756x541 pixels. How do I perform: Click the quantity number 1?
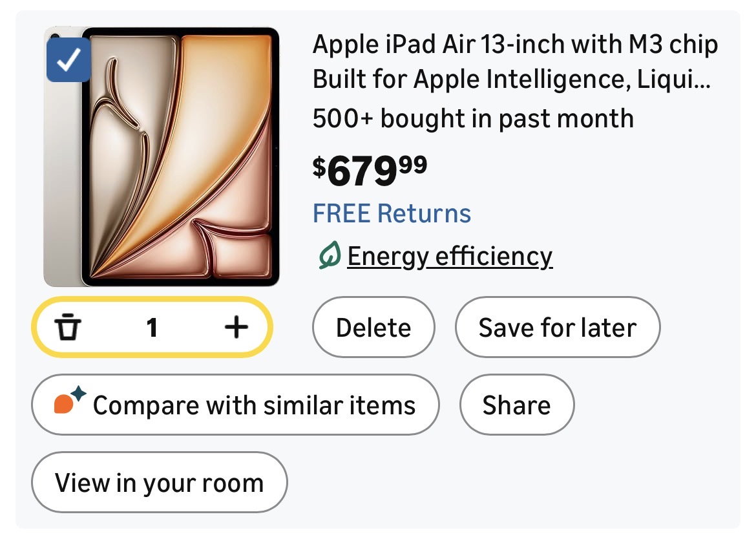(152, 328)
